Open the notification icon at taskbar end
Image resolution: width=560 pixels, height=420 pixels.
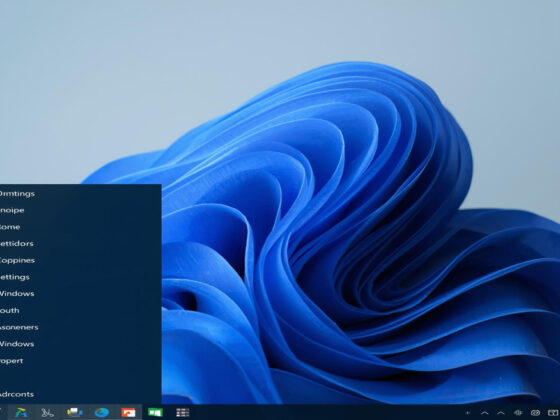pos(553,413)
